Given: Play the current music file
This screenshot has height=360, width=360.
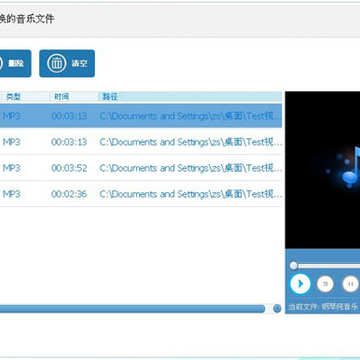Looking at the screenshot, I should point(300,284).
